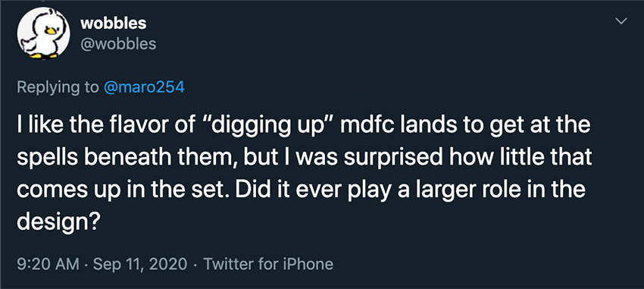Open the wobbles display name profile
This screenshot has height=289, width=644.
(x=114, y=24)
